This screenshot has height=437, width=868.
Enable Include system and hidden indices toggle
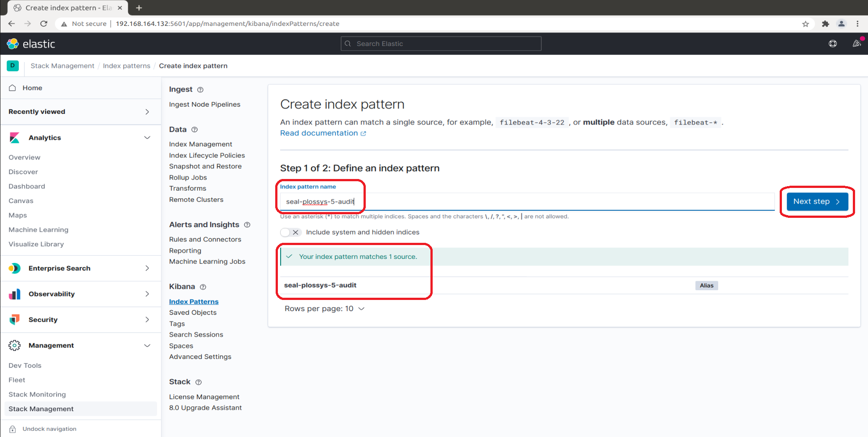(x=290, y=233)
